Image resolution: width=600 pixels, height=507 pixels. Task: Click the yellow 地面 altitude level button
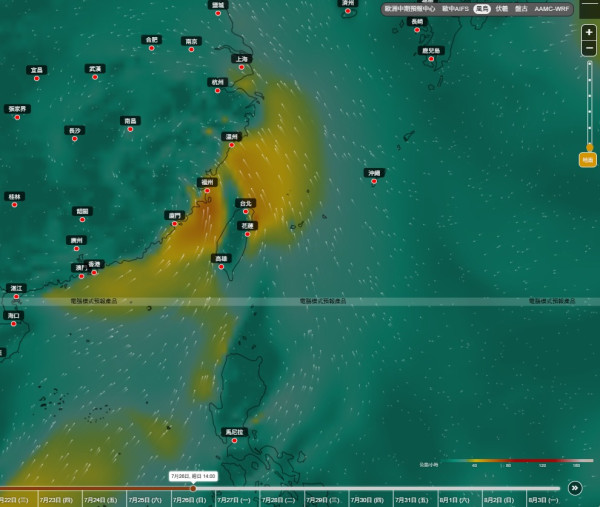click(x=588, y=160)
